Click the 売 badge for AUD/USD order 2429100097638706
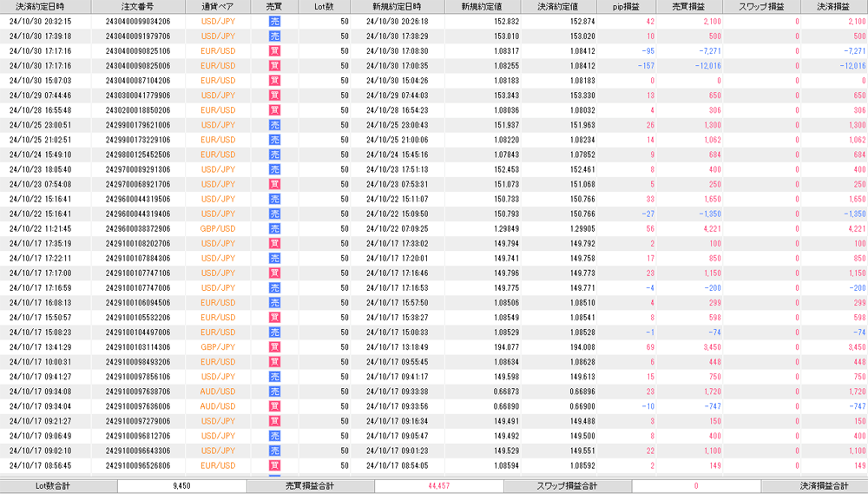Screen dimensions: 868x494 click(274, 392)
